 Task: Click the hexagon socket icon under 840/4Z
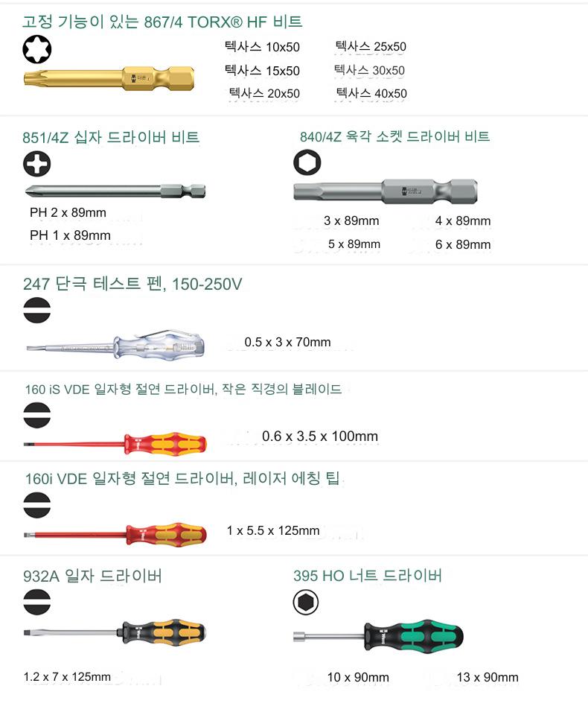click(x=306, y=162)
